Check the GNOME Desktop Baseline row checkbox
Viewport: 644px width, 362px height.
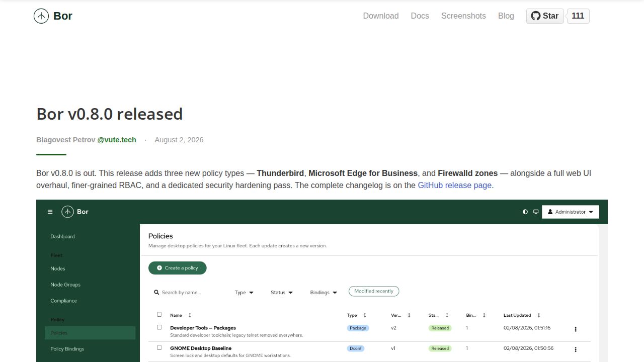159,347
